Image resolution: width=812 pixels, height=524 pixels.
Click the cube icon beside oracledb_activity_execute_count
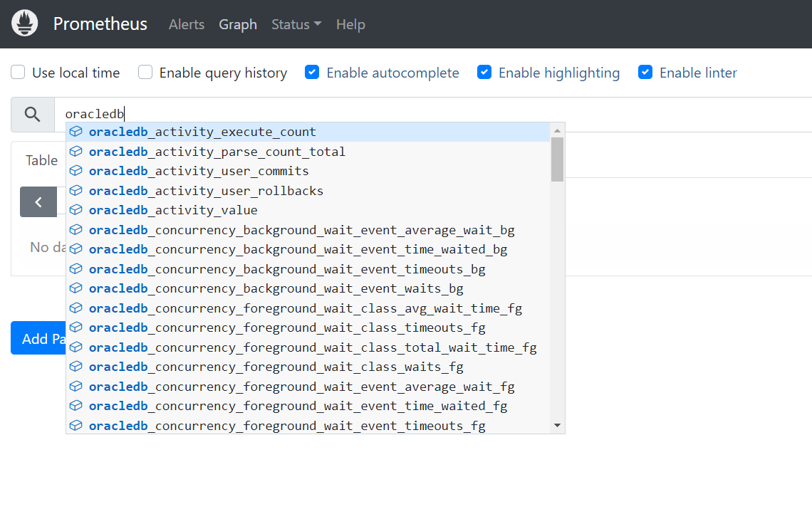(x=76, y=132)
